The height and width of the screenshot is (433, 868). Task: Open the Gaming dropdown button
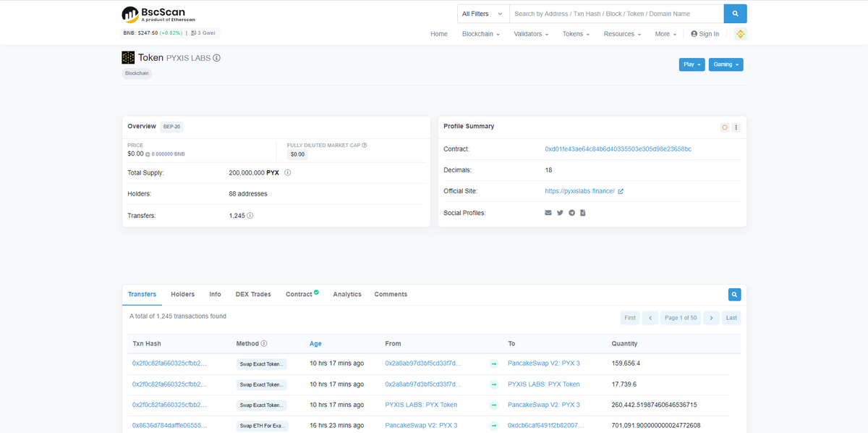click(x=726, y=64)
